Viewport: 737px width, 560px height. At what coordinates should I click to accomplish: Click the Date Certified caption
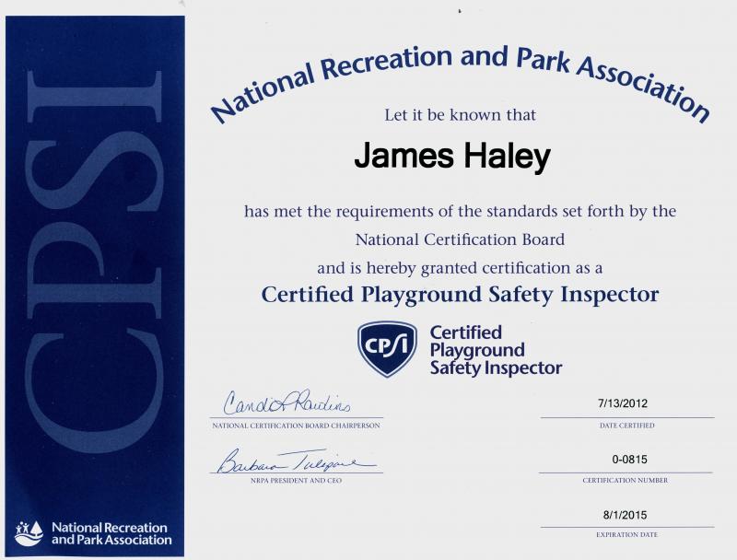tap(626, 426)
